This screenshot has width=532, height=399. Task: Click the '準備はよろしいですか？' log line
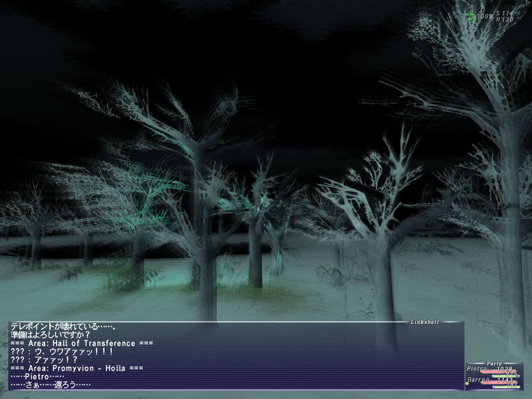(x=50, y=335)
